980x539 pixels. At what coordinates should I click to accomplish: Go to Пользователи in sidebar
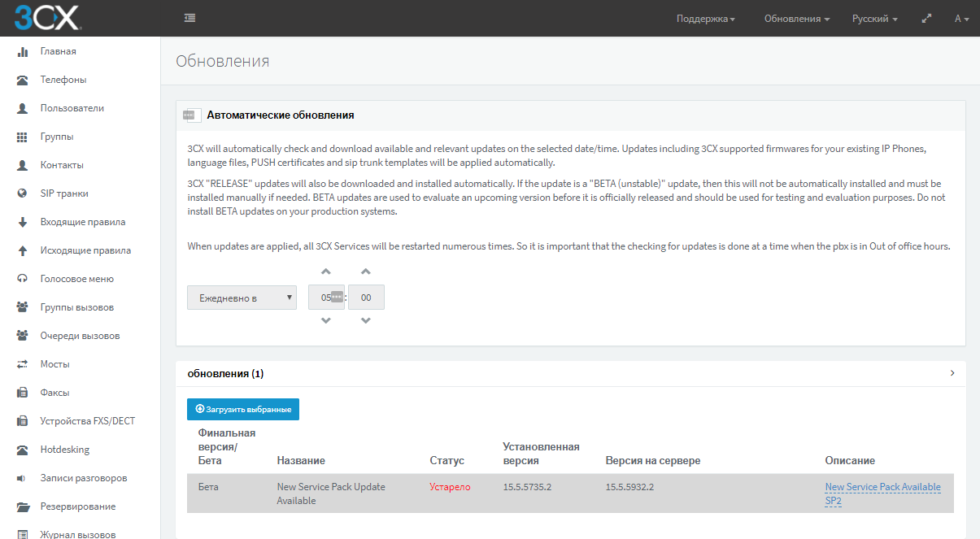click(x=72, y=108)
